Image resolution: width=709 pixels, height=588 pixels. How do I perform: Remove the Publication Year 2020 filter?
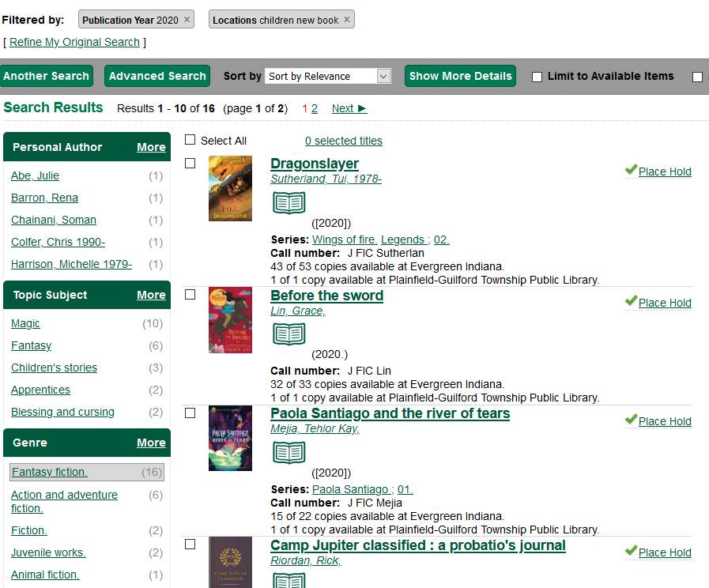click(187, 20)
